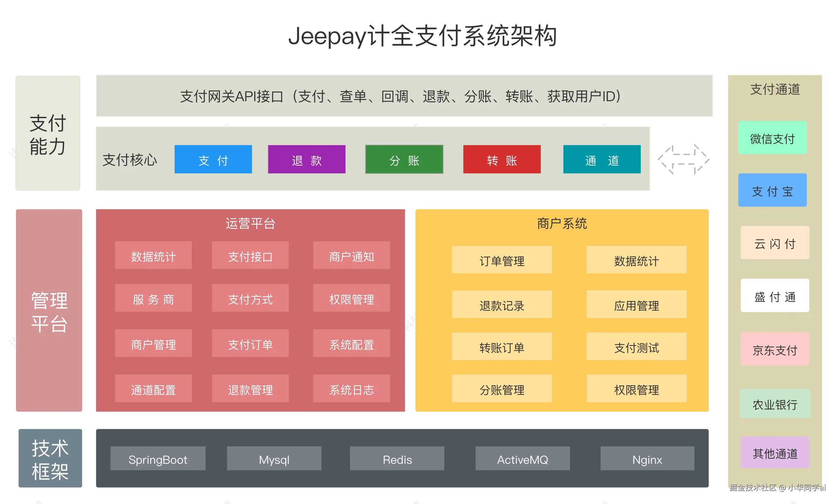Select Redis in the 技术框架 row
Image resolution: width=838 pixels, height=504 pixels.
(397, 459)
